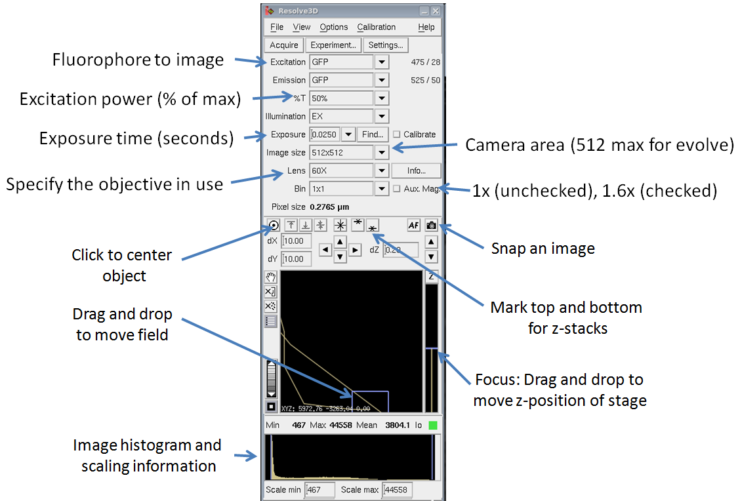The height and width of the screenshot is (501, 740).
Task: Expand the Excitation filter dropdown
Action: [x=381, y=62]
